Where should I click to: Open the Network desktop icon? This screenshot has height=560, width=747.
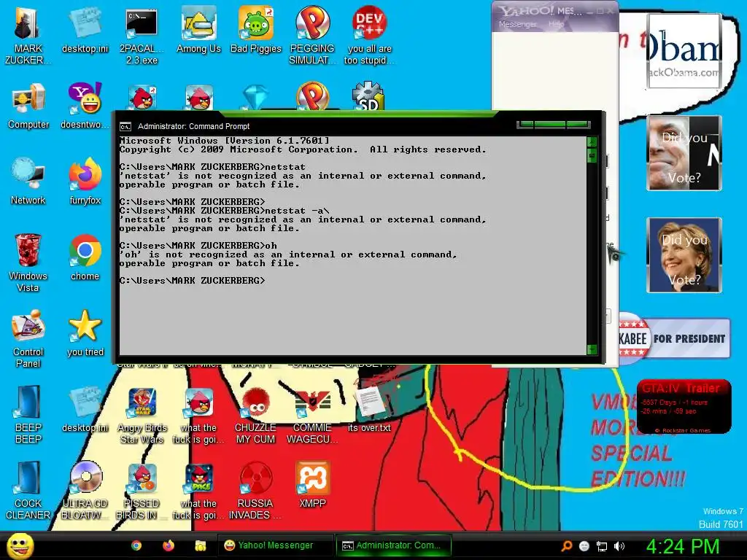pyautogui.click(x=28, y=181)
